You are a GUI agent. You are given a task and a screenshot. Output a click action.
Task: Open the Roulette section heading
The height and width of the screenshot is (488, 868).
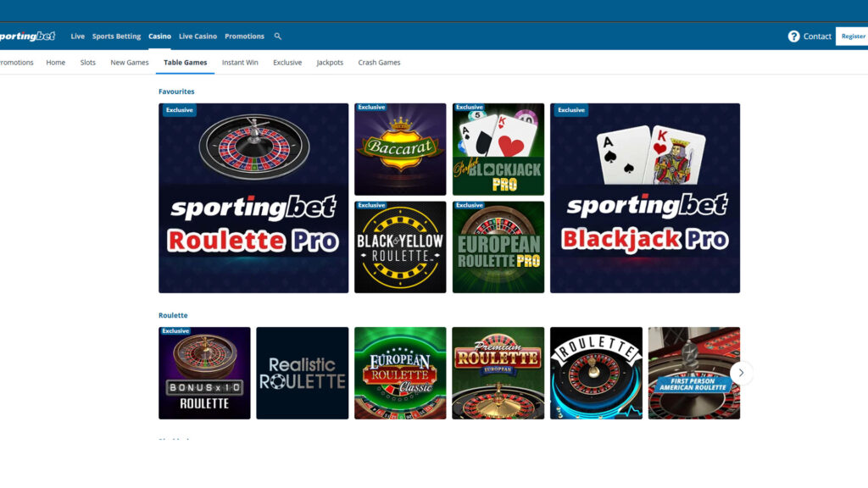pyautogui.click(x=173, y=315)
